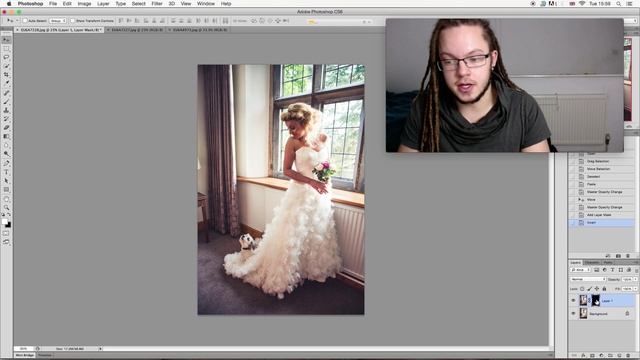
Task: Select the Dodge tool
Action: click(6, 154)
